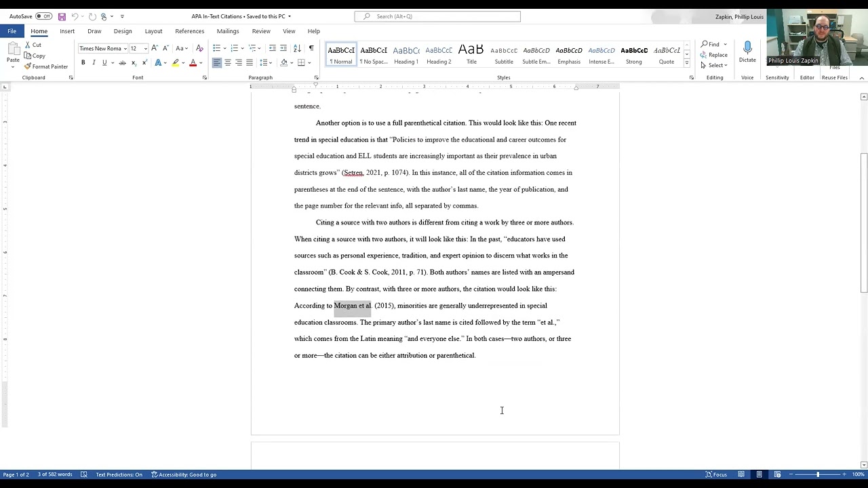Viewport: 868px width, 488px height.
Task: Align text to the right
Action: (x=239, y=62)
